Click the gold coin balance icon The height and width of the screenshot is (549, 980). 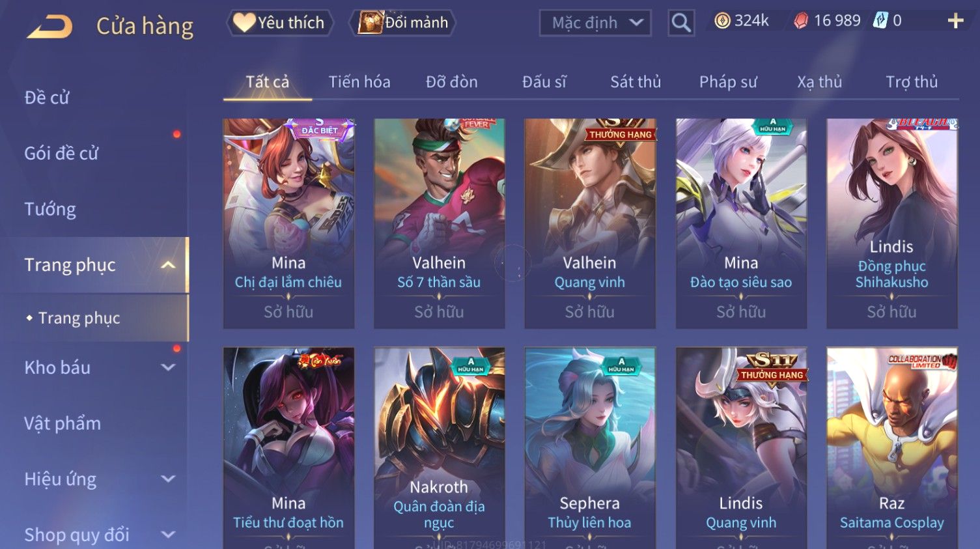[x=722, y=21]
